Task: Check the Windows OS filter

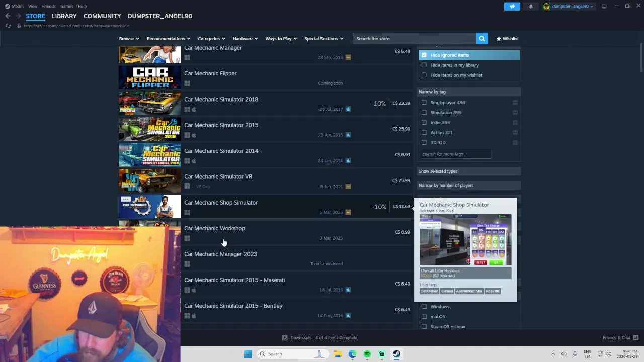Action: pos(424,306)
